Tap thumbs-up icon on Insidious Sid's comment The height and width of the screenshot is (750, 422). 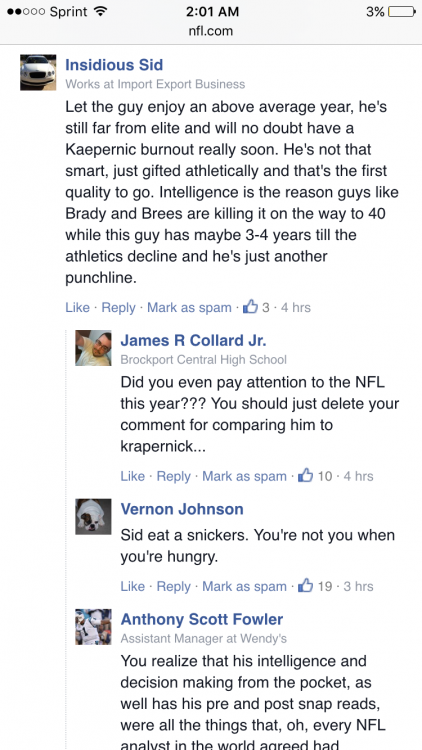pos(250,307)
